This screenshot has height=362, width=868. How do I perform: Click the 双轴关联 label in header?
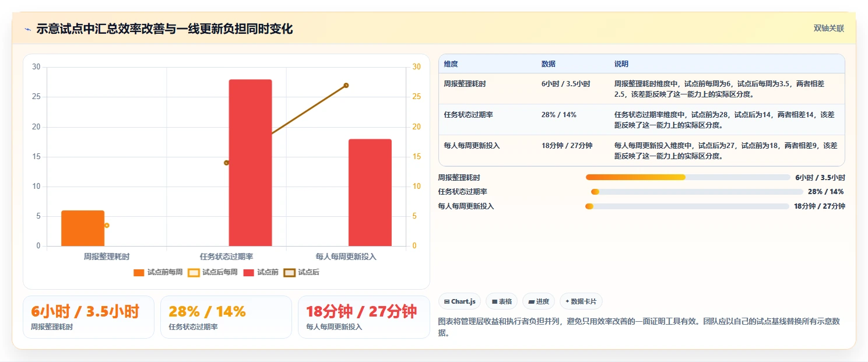[x=828, y=29]
